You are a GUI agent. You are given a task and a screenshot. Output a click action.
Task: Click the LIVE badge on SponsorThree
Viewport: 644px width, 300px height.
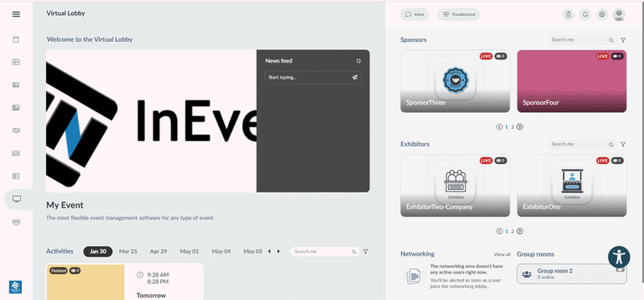pos(486,56)
